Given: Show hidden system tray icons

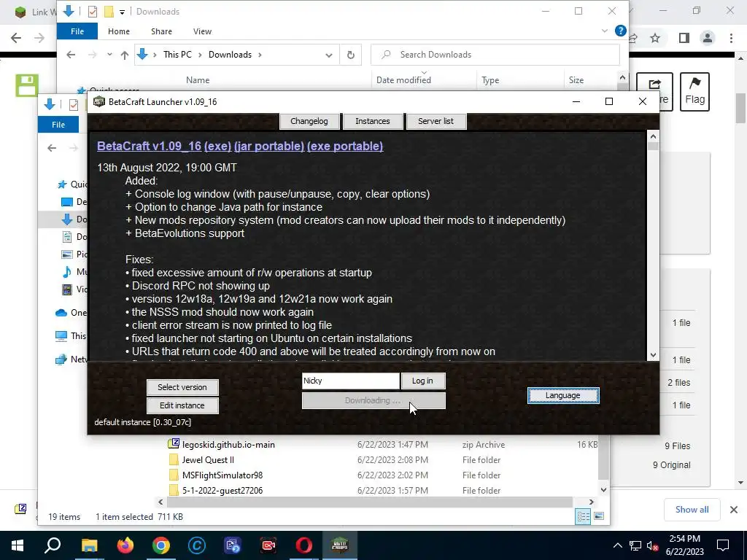Looking at the screenshot, I should (617, 545).
